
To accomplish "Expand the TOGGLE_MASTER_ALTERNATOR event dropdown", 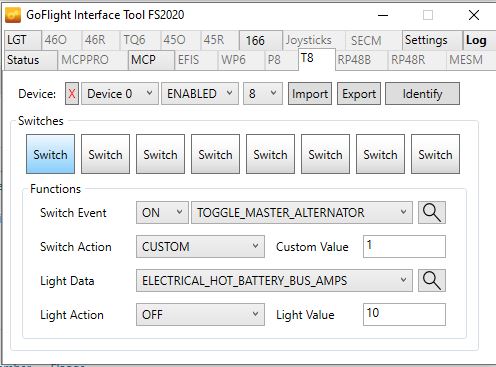I will [x=302, y=212].
